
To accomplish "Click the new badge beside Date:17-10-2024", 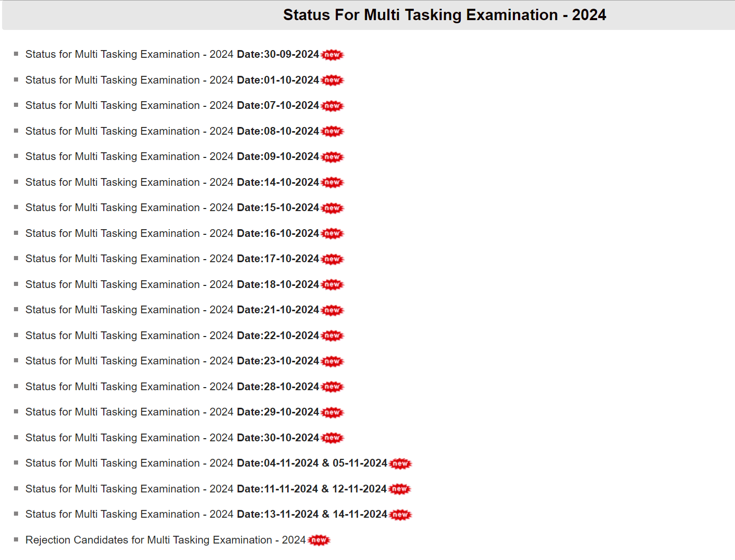I will [332, 259].
